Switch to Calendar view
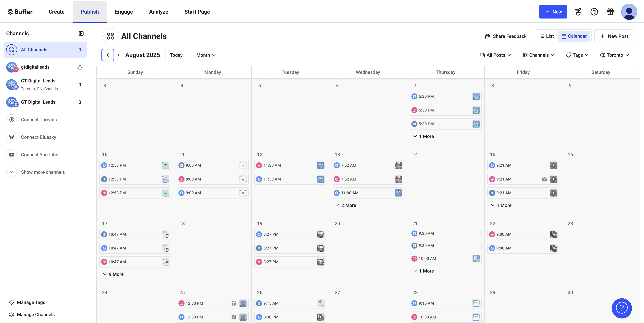The image size is (644, 323). click(574, 36)
